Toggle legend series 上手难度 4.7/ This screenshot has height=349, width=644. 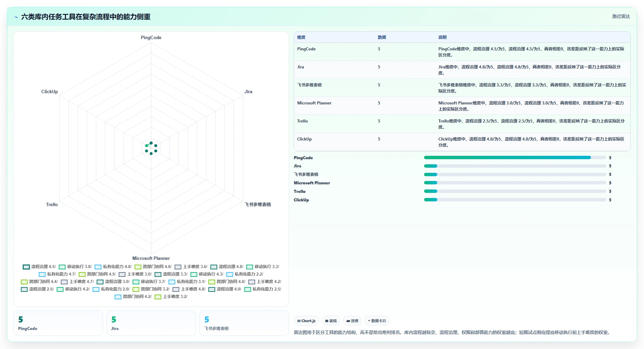(78, 282)
